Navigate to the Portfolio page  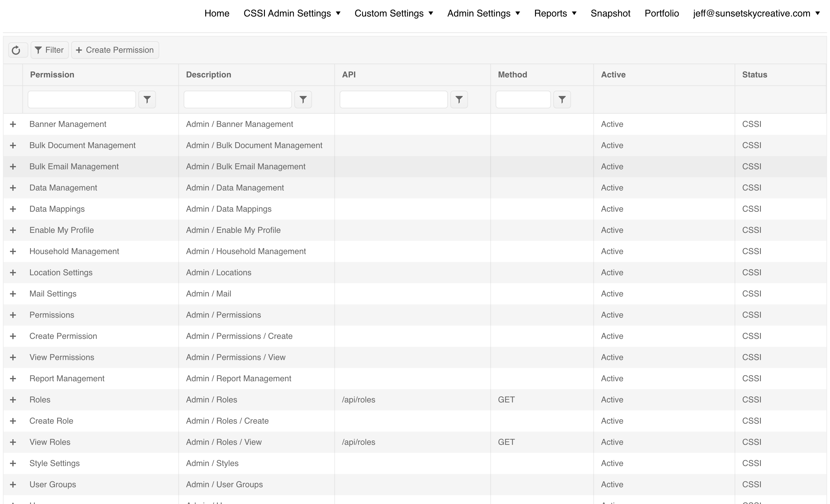pyautogui.click(x=661, y=14)
